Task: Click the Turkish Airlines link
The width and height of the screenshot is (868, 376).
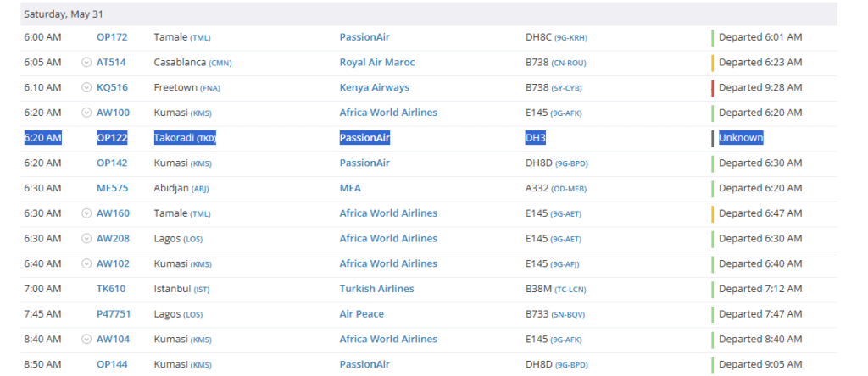Action: [376, 289]
